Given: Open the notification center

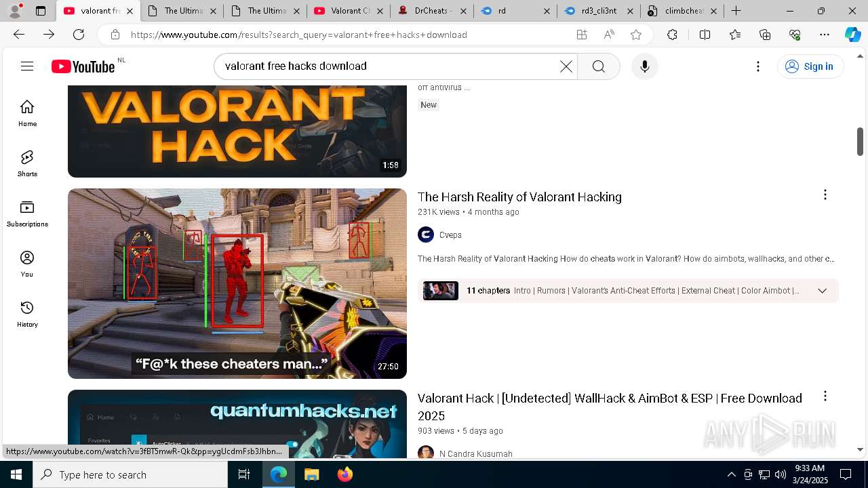Looking at the screenshot, I should coord(846,474).
